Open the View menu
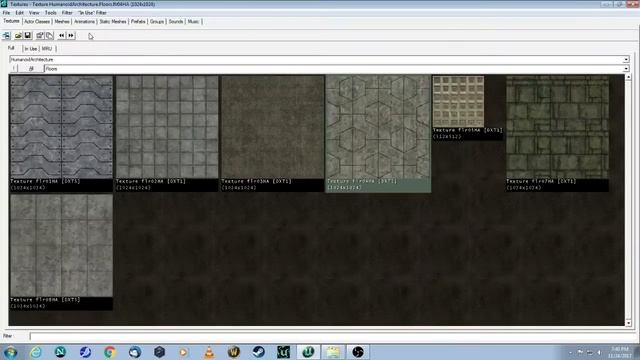The height and width of the screenshot is (360, 640). [34, 13]
